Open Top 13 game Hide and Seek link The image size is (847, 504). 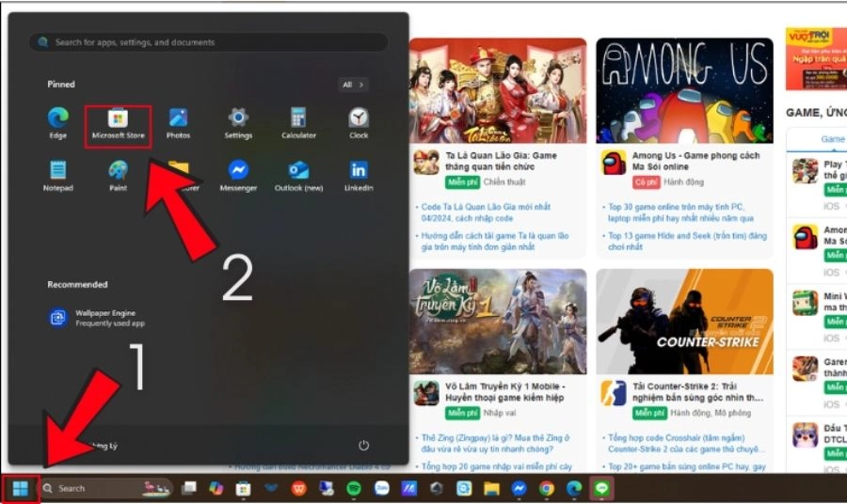point(687,242)
